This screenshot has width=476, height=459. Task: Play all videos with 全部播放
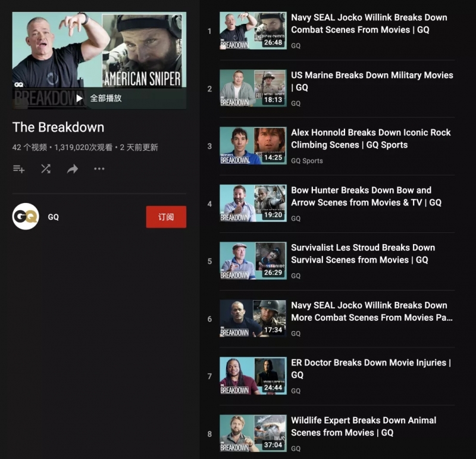pyautogui.click(x=99, y=98)
